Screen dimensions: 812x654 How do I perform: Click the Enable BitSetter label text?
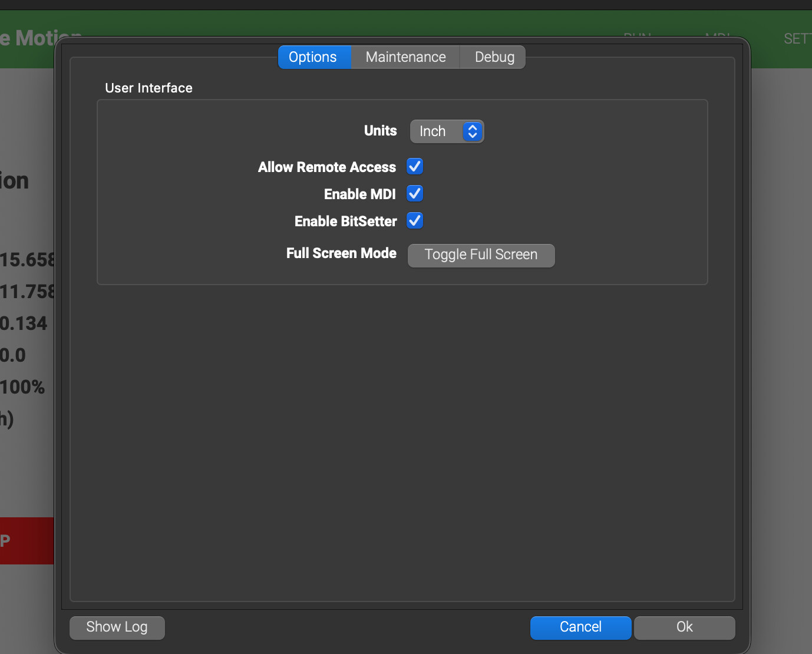pyautogui.click(x=345, y=222)
